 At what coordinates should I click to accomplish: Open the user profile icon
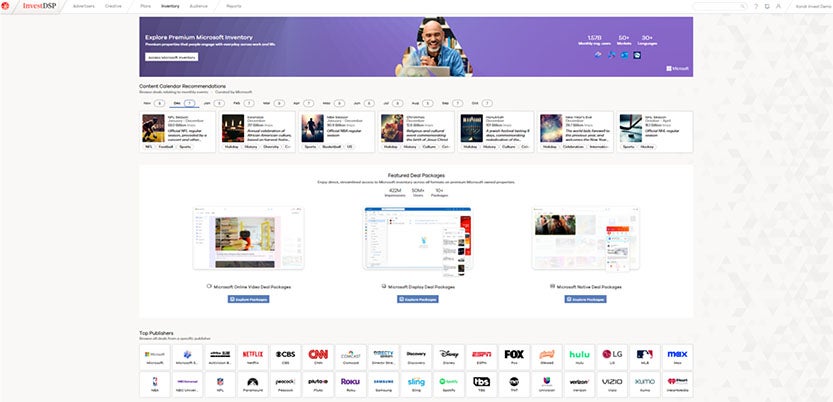[778, 6]
